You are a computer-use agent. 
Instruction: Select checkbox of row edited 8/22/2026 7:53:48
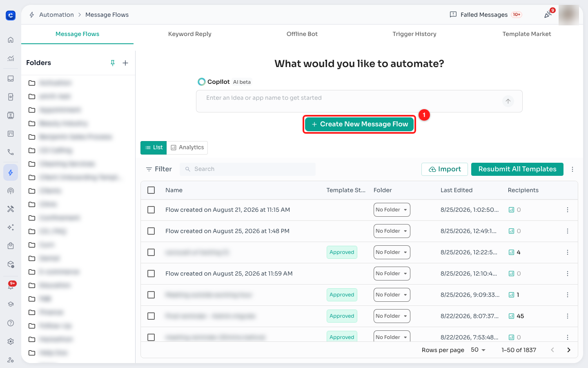pos(151,337)
